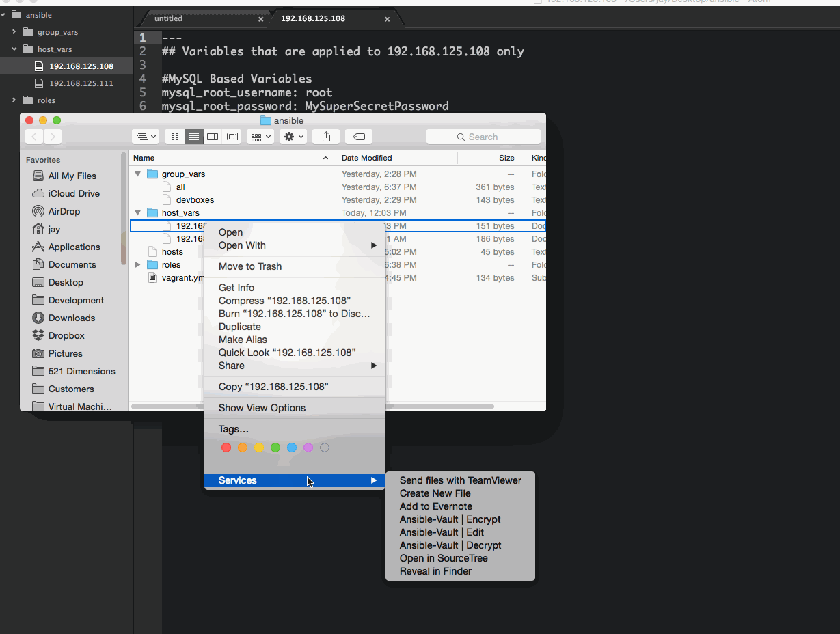This screenshot has width=840, height=634.
Task: Click Move to Trash in context menu
Action: (x=249, y=266)
